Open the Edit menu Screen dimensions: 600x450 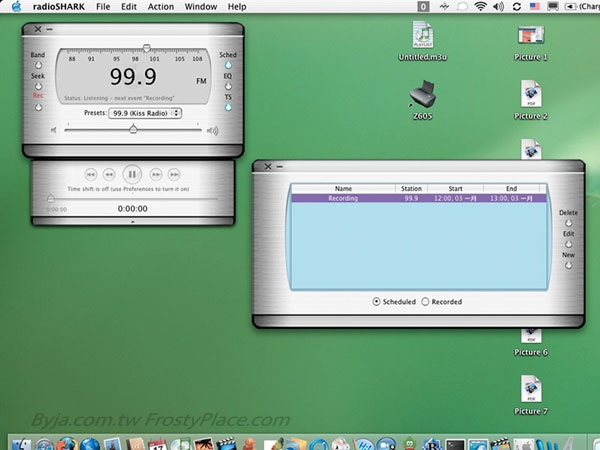(129, 7)
